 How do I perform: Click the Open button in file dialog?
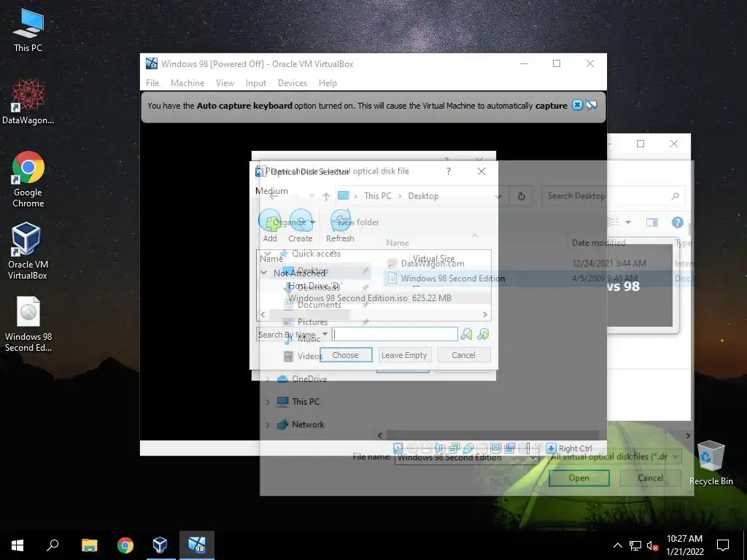click(x=578, y=478)
